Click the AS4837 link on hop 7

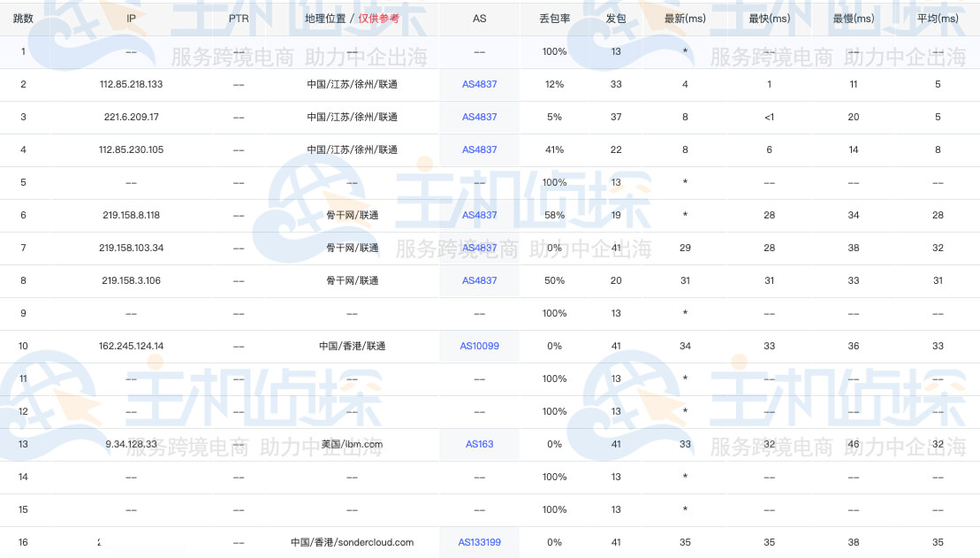point(479,248)
